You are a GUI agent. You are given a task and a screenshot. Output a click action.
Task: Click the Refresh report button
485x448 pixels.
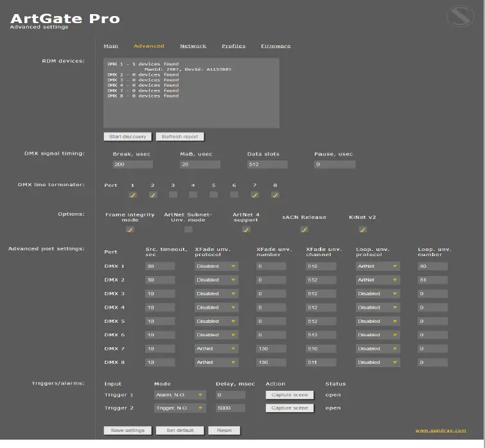click(x=180, y=137)
